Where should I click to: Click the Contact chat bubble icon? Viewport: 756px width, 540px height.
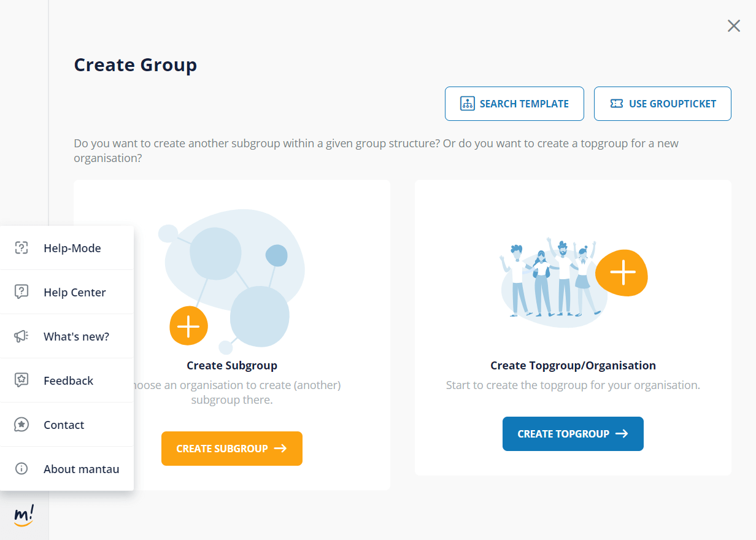(21, 425)
